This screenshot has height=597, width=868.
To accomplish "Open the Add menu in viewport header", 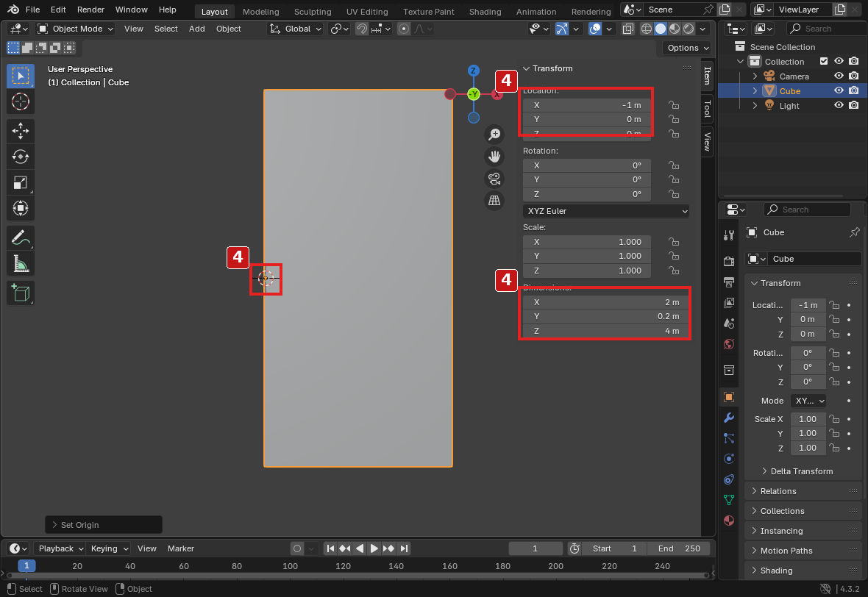I will click(196, 29).
